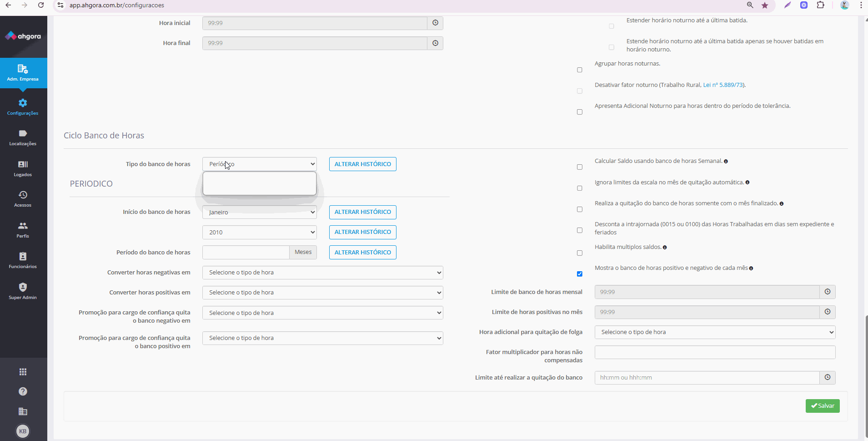Image resolution: width=868 pixels, height=441 pixels.
Task: Open clock picker for Hora inicial
Action: [435, 23]
